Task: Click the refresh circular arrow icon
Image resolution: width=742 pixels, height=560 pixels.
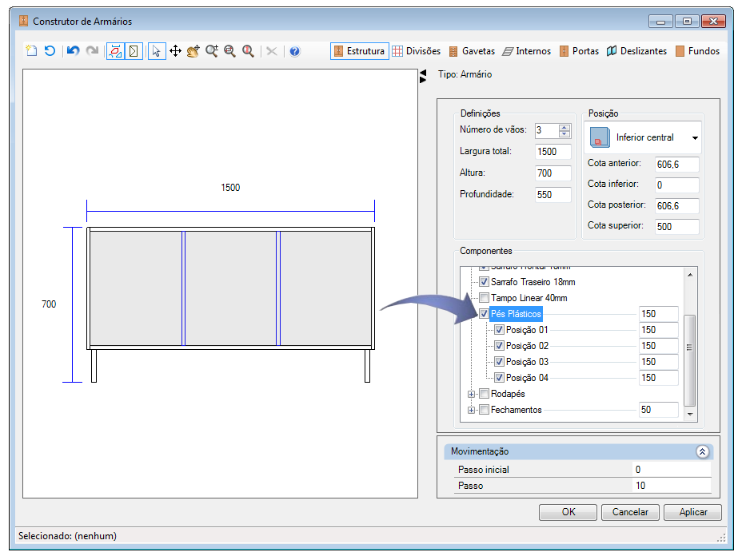Action: tap(50, 51)
